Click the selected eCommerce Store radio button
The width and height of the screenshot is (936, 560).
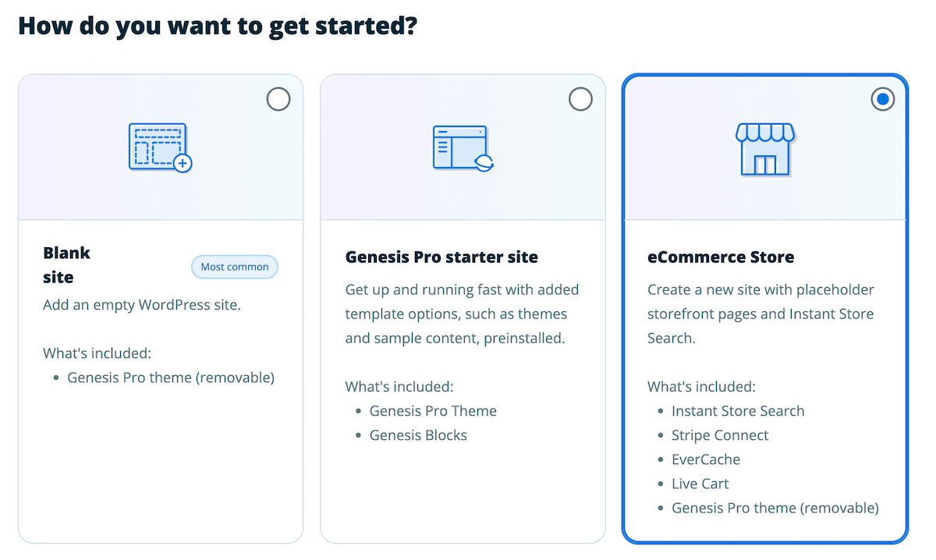click(x=882, y=99)
